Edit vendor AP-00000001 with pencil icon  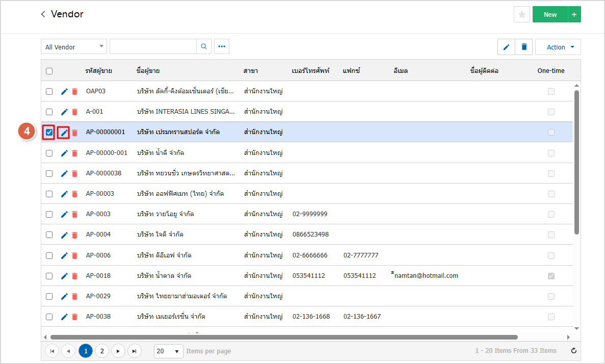(64, 133)
